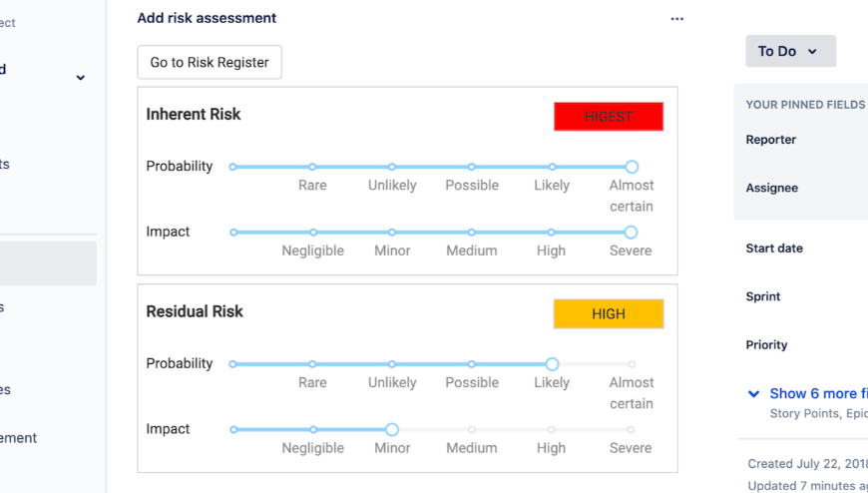Set Residual Probability slider to Unlikely
868x493 pixels.
coord(392,364)
